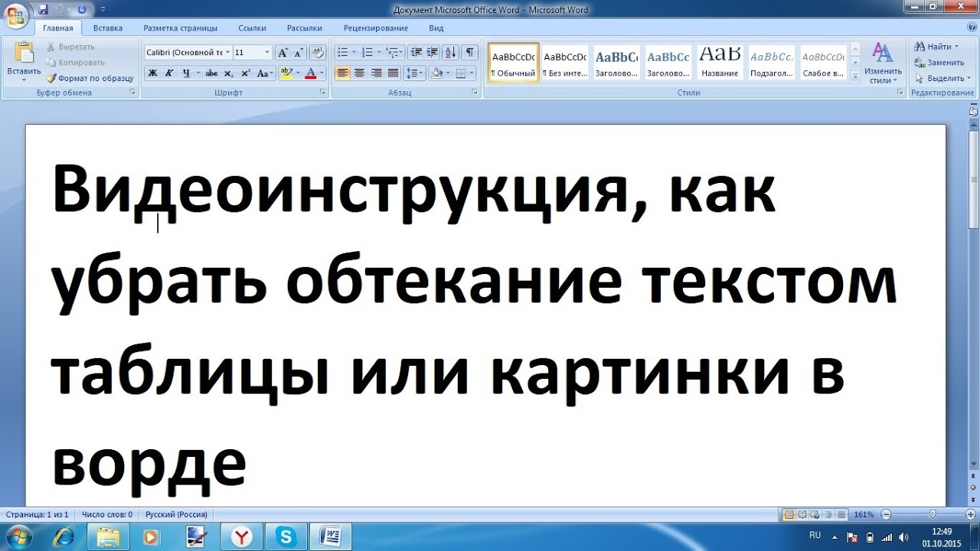
Task: Apply the Без интервала style
Action: coord(565,62)
